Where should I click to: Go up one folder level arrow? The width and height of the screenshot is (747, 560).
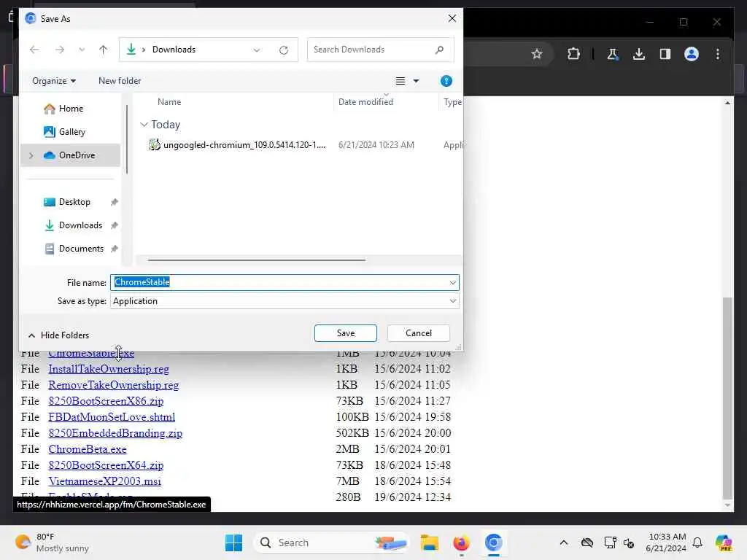click(103, 50)
